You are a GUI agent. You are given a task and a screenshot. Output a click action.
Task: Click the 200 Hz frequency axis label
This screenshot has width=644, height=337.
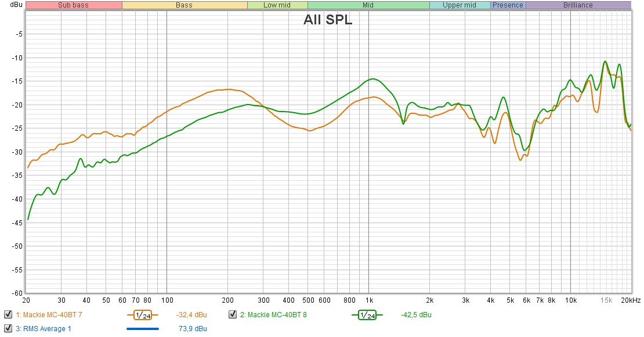click(x=227, y=300)
